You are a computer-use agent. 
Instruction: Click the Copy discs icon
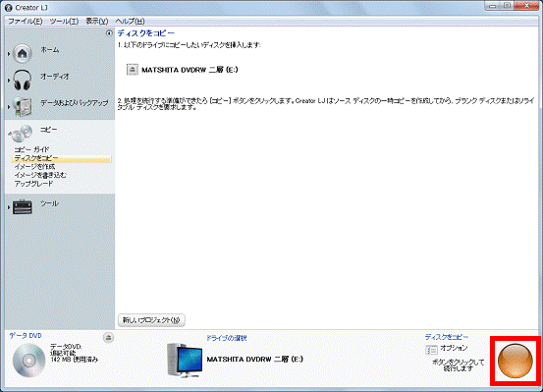[22, 134]
